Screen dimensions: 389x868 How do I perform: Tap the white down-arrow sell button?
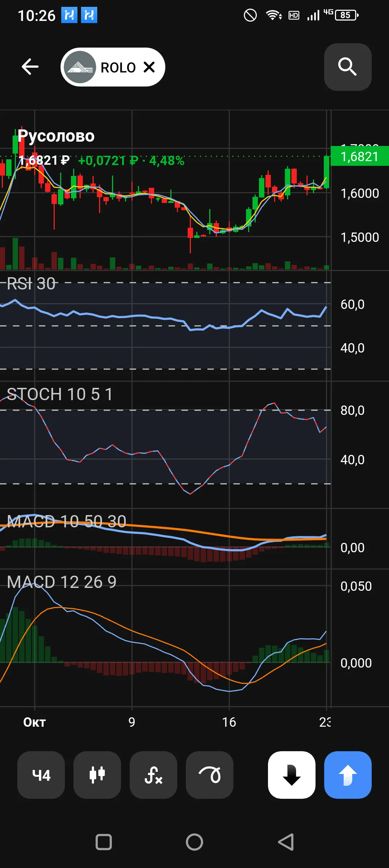(292, 775)
